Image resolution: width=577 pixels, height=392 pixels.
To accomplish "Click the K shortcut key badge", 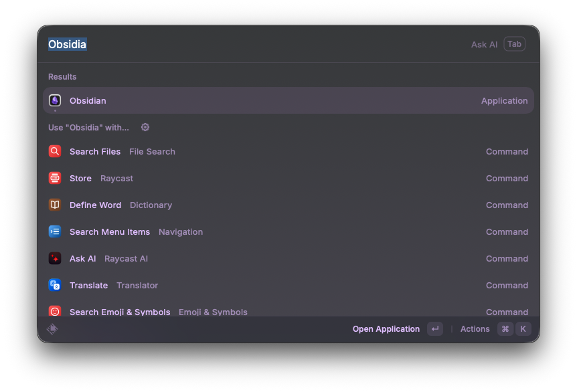I will tap(523, 329).
